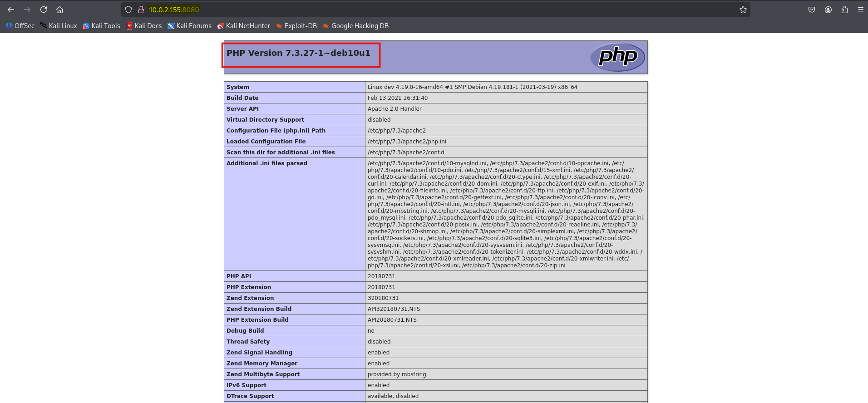Click Virtual Directory Support label
The image size is (868, 403).
pyautogui.click(x=265, y=120)
